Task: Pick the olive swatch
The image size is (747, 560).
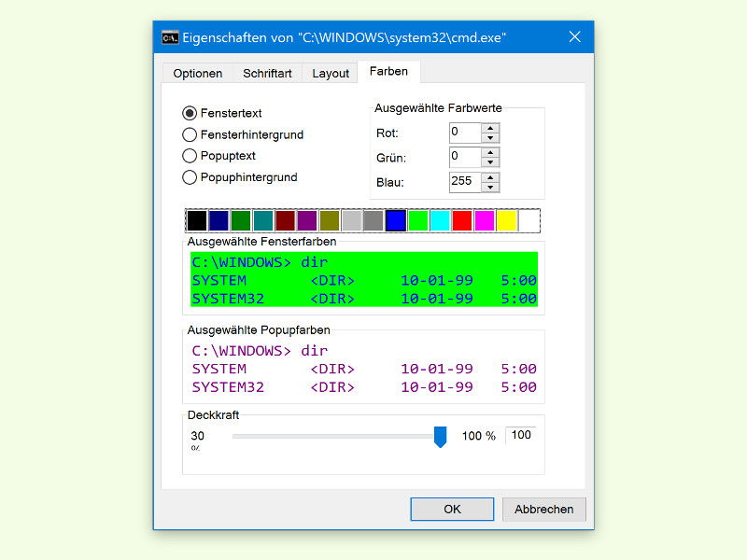Action: [x=330, y=221]
